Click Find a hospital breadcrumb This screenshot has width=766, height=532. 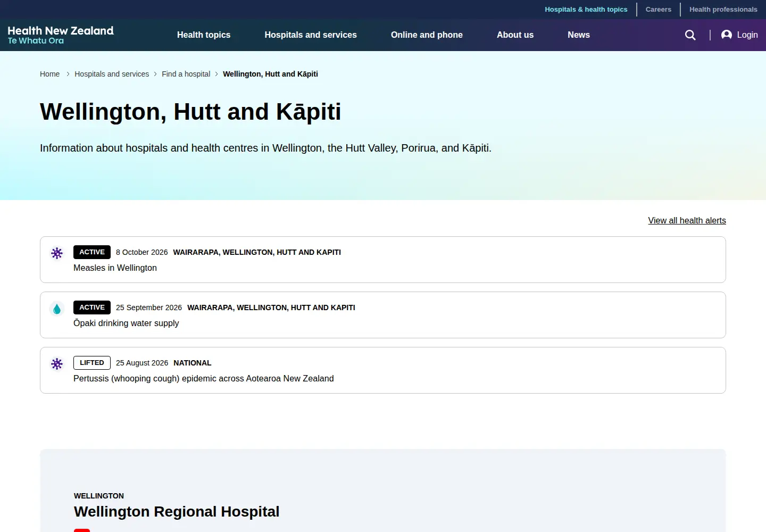(x=186, y=74)
